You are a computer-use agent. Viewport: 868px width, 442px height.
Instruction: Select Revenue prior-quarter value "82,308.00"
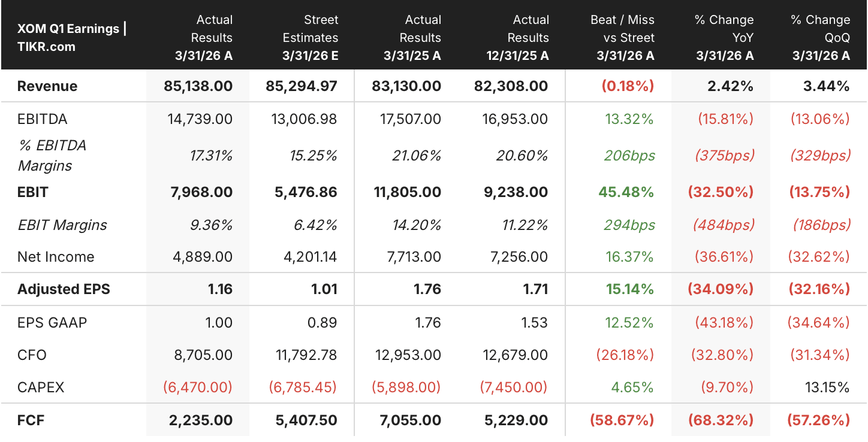coord(513,86)
